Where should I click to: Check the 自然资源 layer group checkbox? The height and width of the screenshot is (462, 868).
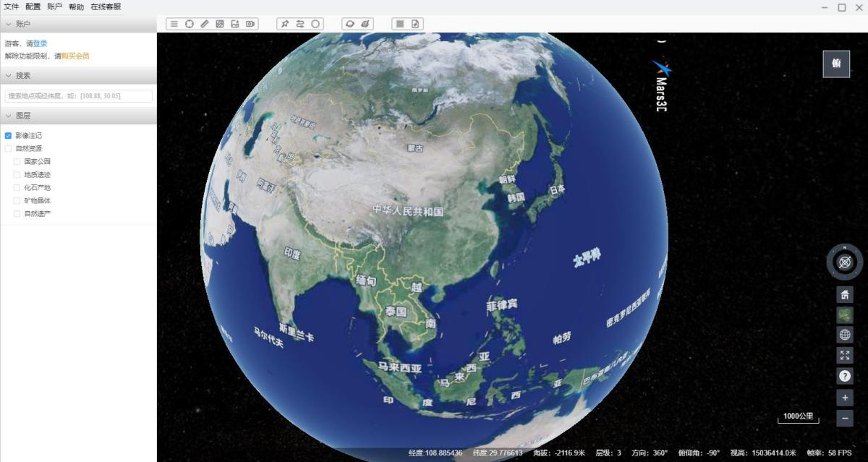click(8, 148)
